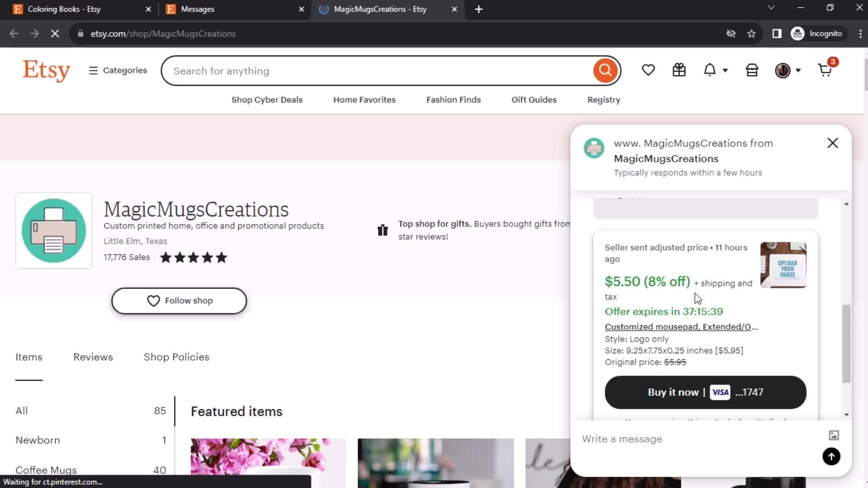Click the address bar URL
The height and width of the screenshot is (488, 868).
(x=163, y=33)
